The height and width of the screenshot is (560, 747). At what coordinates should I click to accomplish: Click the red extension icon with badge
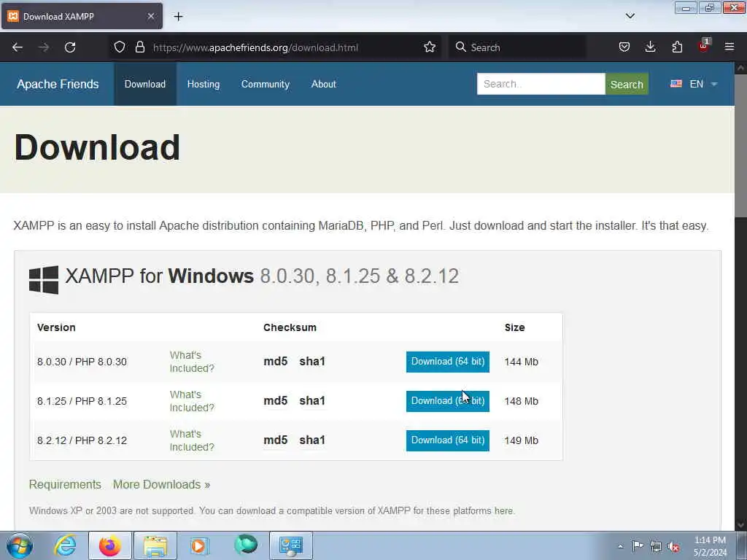coord(704,46)
